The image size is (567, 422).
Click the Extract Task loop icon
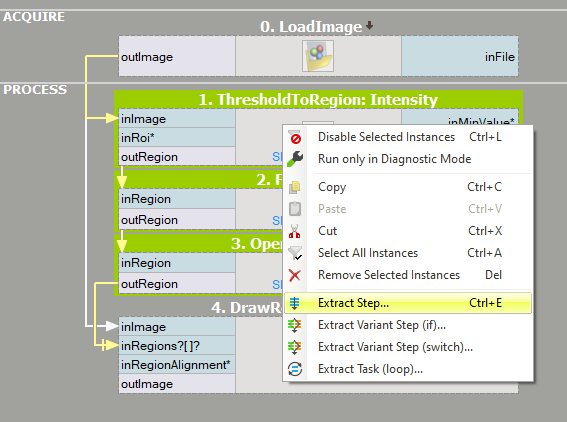click(x=295, y=369)
